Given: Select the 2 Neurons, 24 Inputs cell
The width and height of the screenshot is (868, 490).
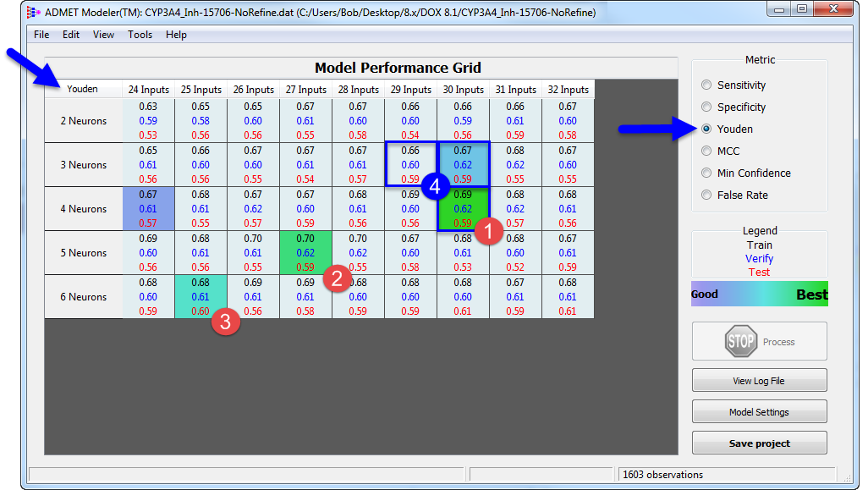Looking at the screenshot, I should 148,121.
